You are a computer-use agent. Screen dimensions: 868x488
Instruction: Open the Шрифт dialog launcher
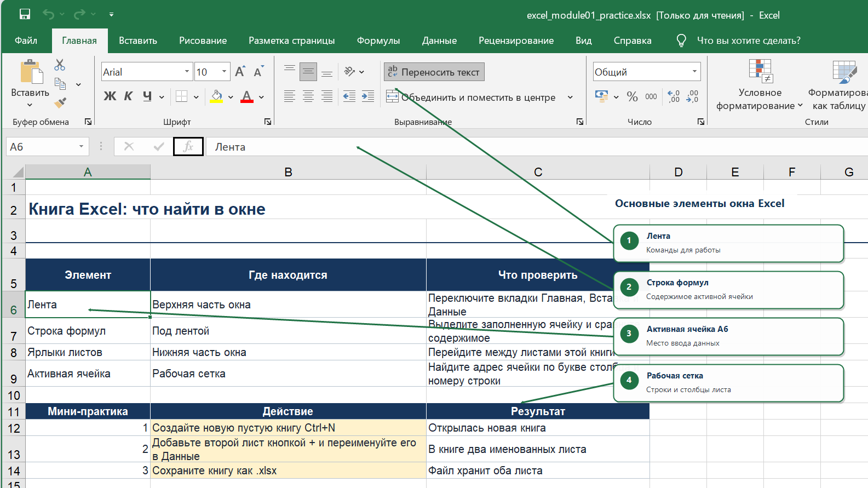tap(268, 122)
